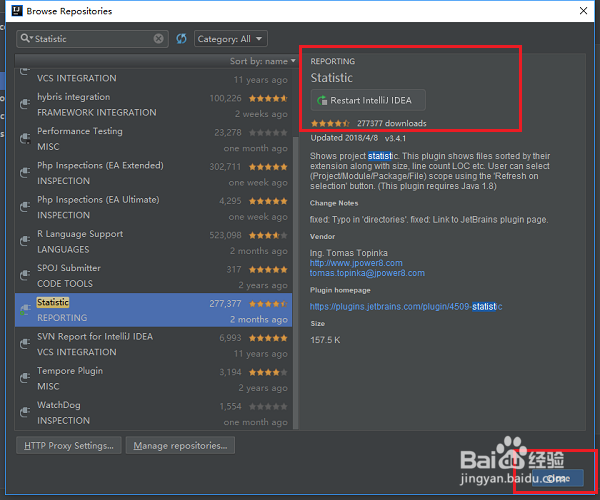Select the Statistic plugin row

[x=153, y=310]
